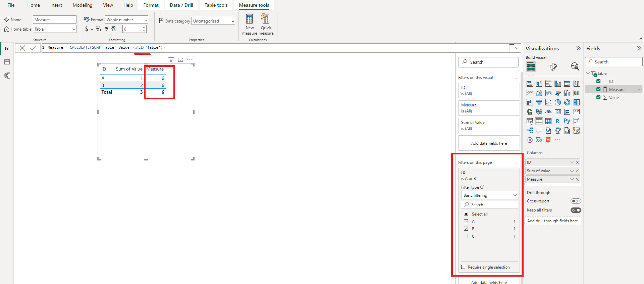Uncheck Value field in Fields pane
The height and width of the screenshot is (284, 644).
tap(598, 97)
